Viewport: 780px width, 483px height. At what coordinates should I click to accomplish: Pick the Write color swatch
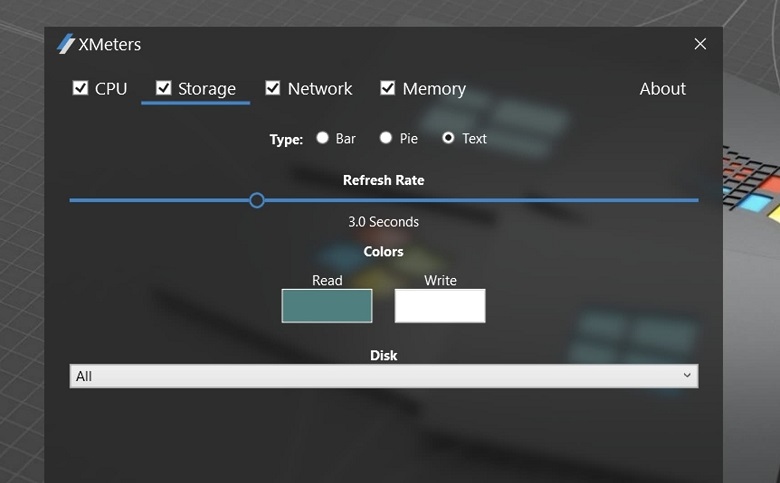click(440, 306)
